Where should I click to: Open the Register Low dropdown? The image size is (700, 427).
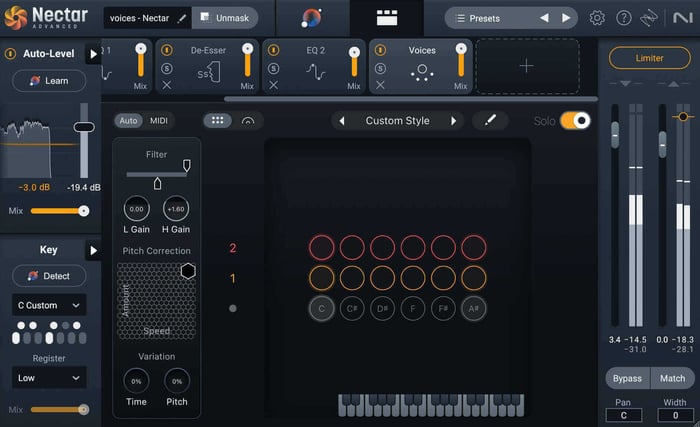pos(49,378)
